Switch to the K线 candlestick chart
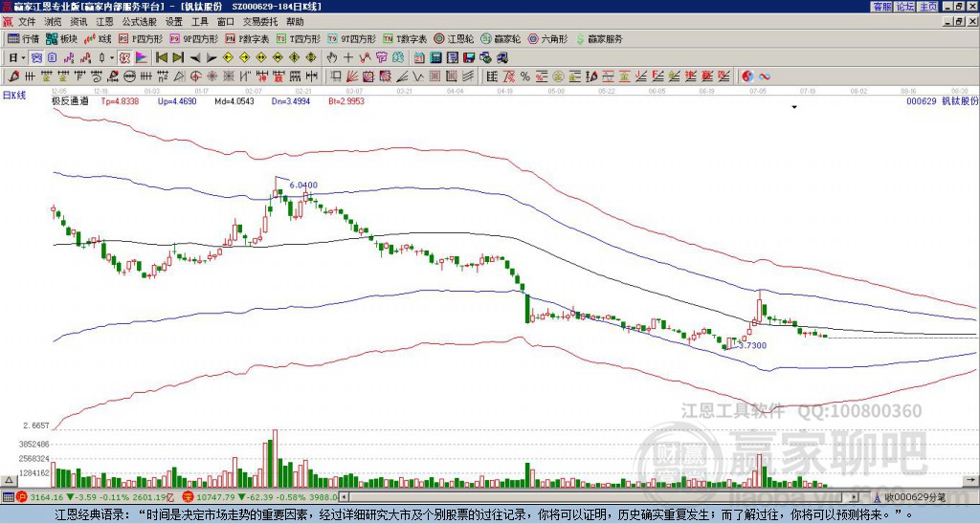 [x=98, y=38]
